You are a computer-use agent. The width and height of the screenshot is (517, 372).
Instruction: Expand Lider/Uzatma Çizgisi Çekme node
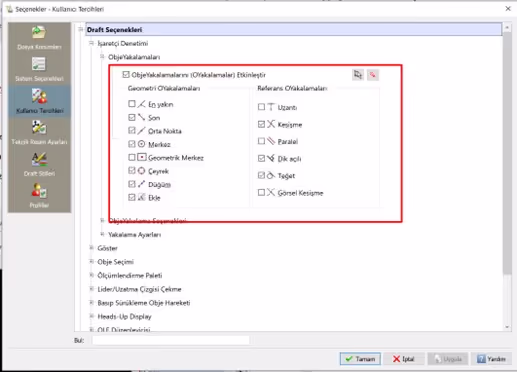pyautogui.click(x=91, y=289)
